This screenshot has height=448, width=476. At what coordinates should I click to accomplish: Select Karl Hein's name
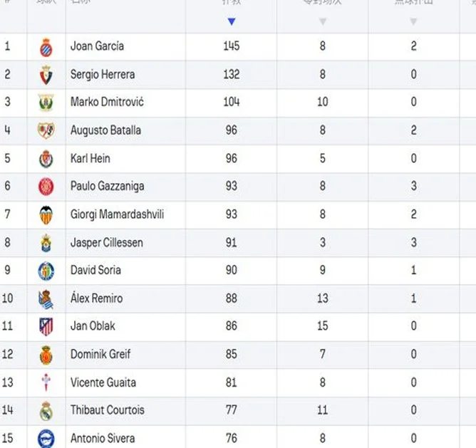point(90,158)
